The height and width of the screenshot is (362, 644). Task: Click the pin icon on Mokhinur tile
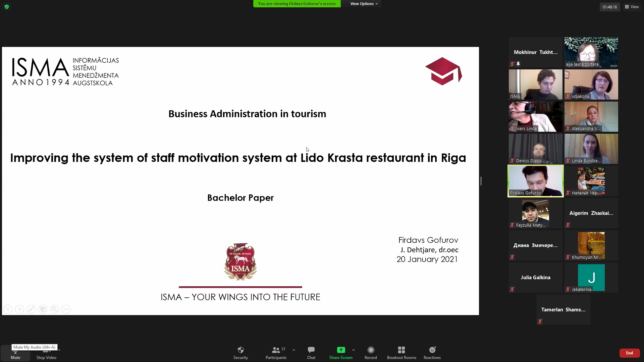pos(518,64)
